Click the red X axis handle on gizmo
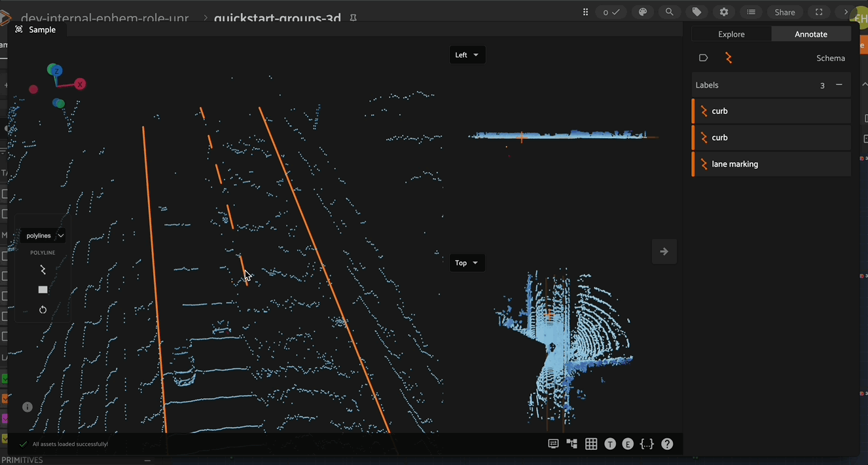This screenshot has height=465, width=868. (x=80, y=84)
